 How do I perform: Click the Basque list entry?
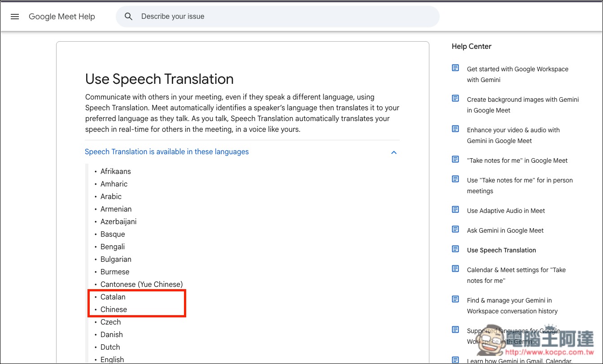pyautogui.click(x=113, y=234)
